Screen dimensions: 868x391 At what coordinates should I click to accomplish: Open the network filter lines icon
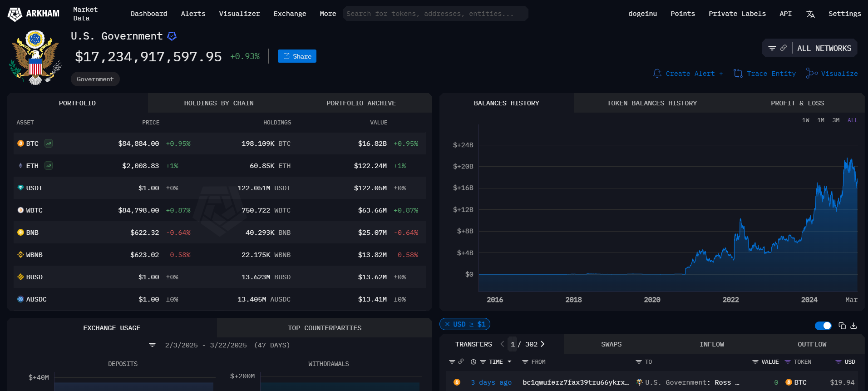pyautogui.click(x=772, y=48)
